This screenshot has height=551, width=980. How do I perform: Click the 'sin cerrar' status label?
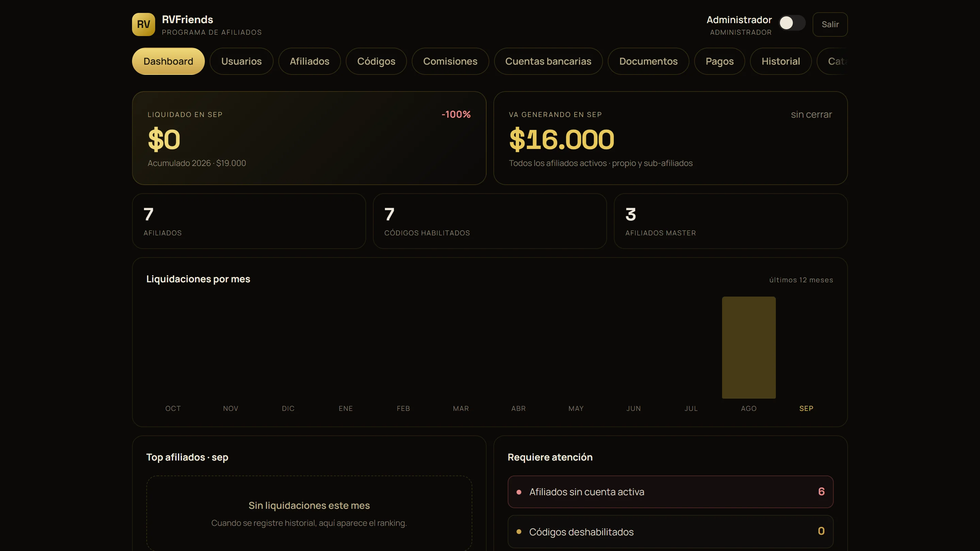point(811,115)
